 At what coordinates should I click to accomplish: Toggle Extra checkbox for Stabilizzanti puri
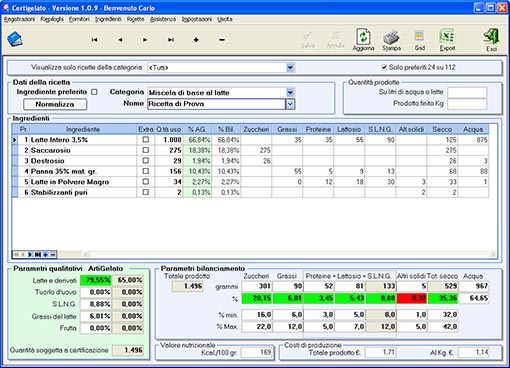pyautogui.click(x=146, y=192)
